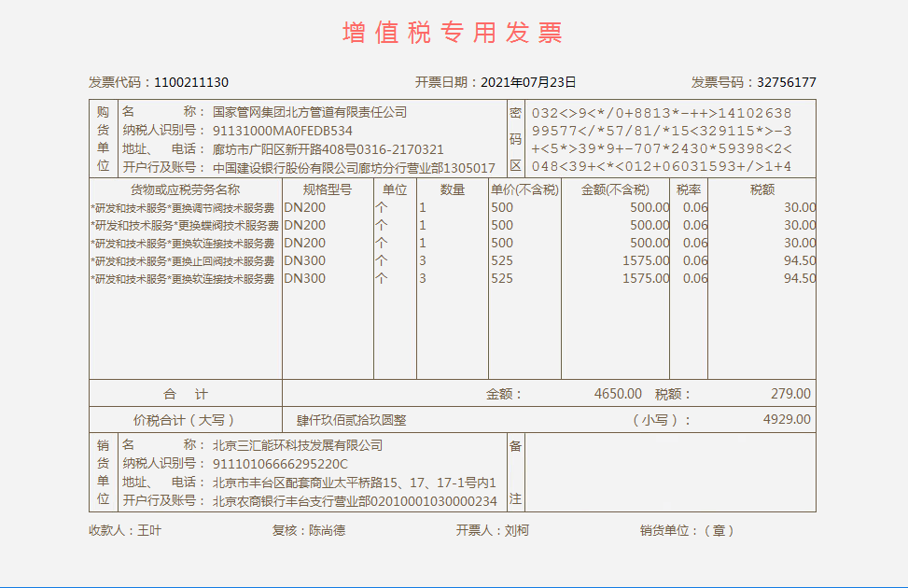Click seller name 北京三汇能环科技发展有限公司
The width and height of the screenshot is (908, 588).
(298, 445)
